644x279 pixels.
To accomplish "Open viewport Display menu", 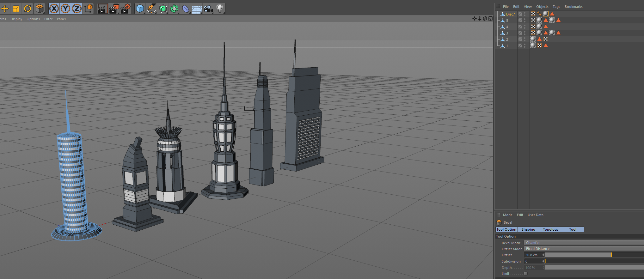I will (x=16, y=19).
